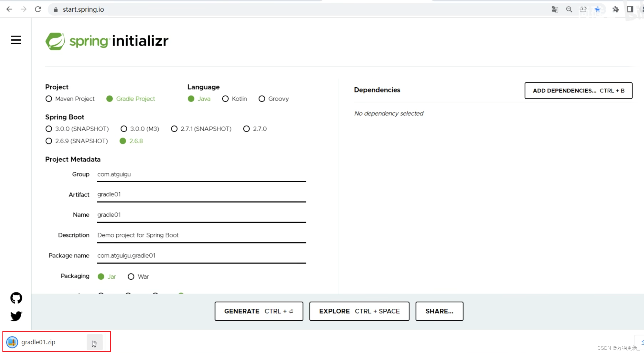Select Gradle Project

(x=131, y=99)
